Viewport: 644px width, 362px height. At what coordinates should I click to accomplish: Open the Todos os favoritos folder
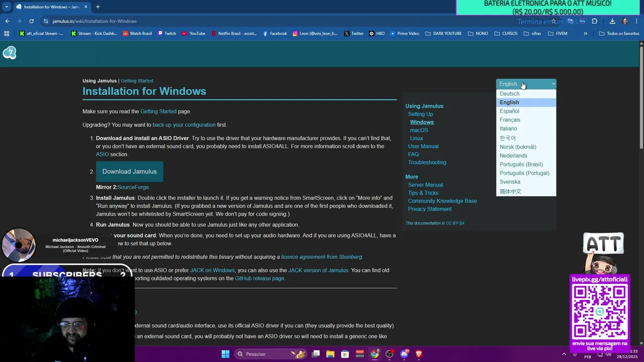click(x=619, y=34)
